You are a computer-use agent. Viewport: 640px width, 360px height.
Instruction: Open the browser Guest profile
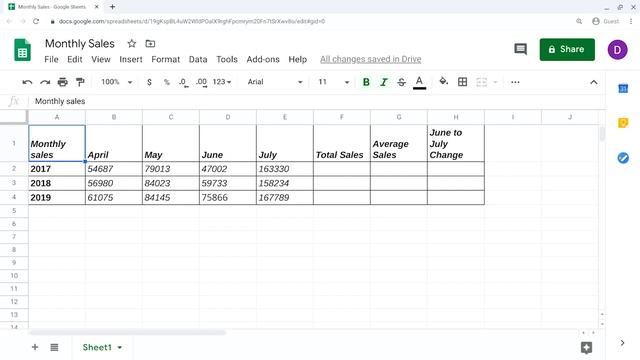tap(605, 21)
